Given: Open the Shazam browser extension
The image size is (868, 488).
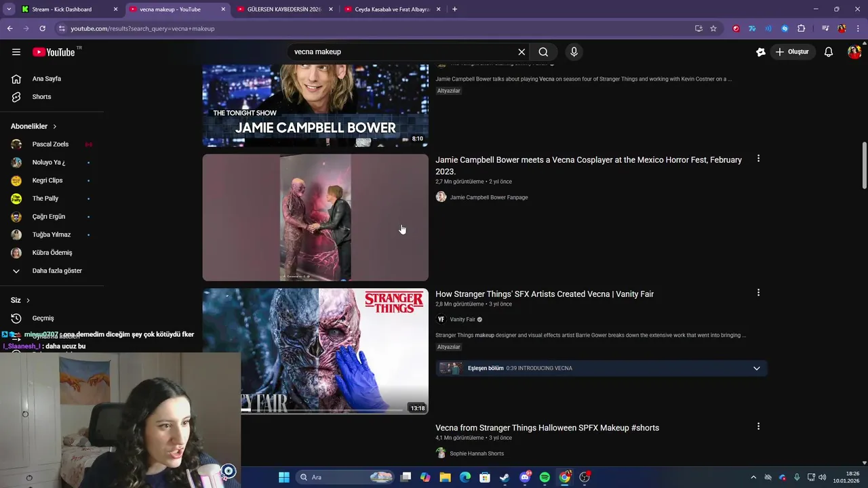Looking at the screenshot, I should (785, 28).
